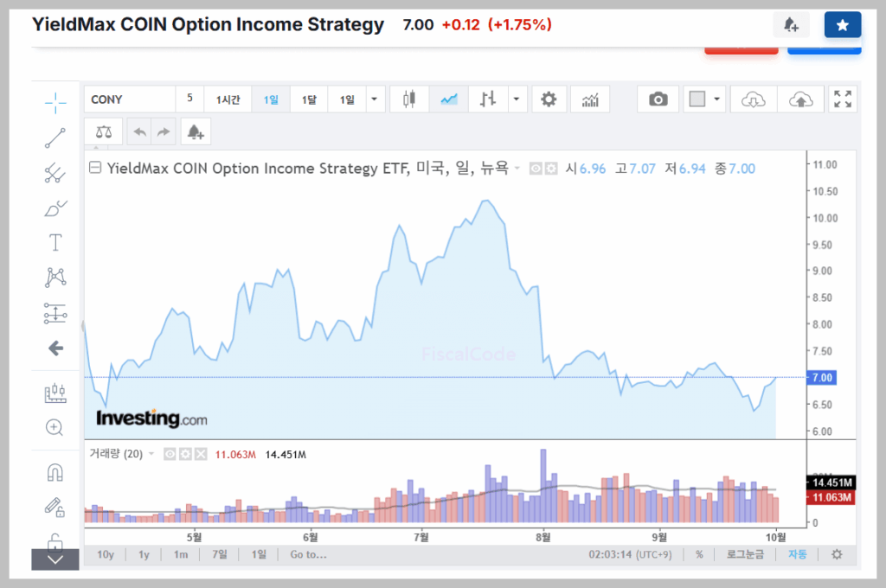Viewport: 886px width, 588px height.
Task: Select the crosshair cursor tool
Action: click(x=55, y=103)
